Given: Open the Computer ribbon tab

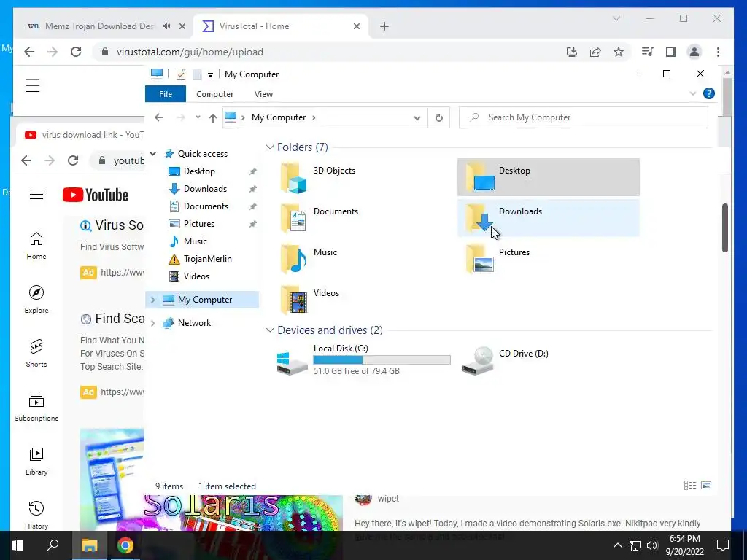Looking at the screenshot, I should pyautogui.click(x=215, y=94).
